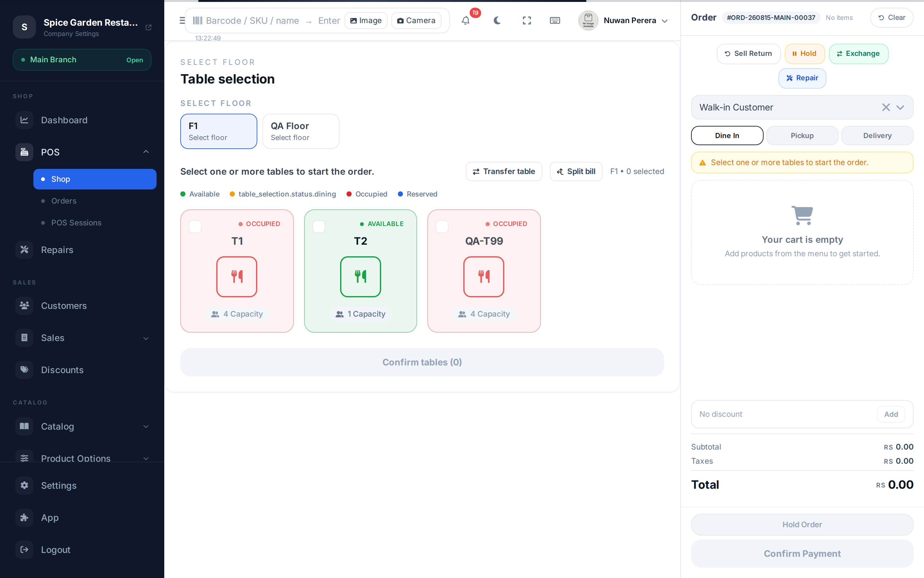Click the Sell Return button
Viewport: 924px width, 578px height.
tap(749, 54)
